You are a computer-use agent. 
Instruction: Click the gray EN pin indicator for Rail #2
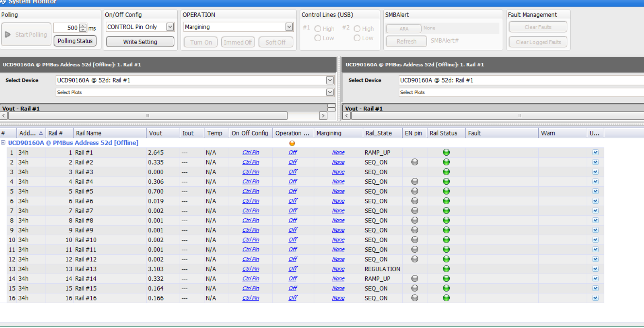(x=415, y=162)
